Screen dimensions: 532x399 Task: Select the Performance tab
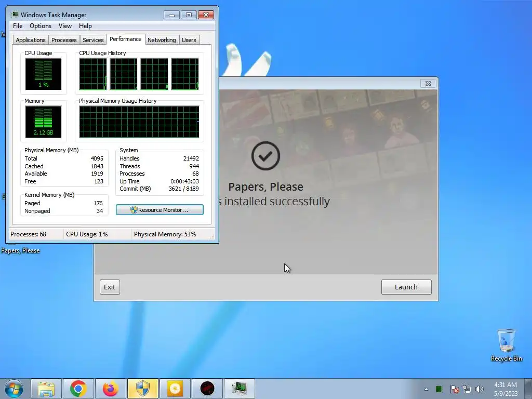[126, 39]
